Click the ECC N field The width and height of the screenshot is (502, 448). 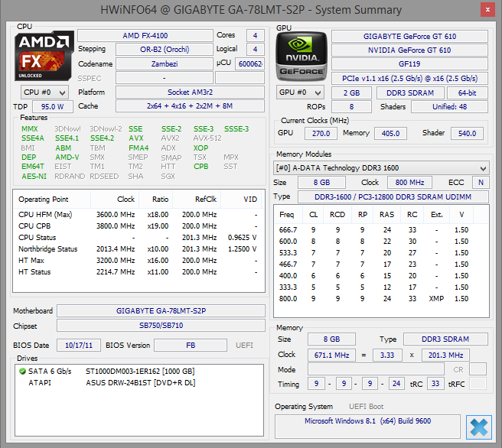[481, 183]
